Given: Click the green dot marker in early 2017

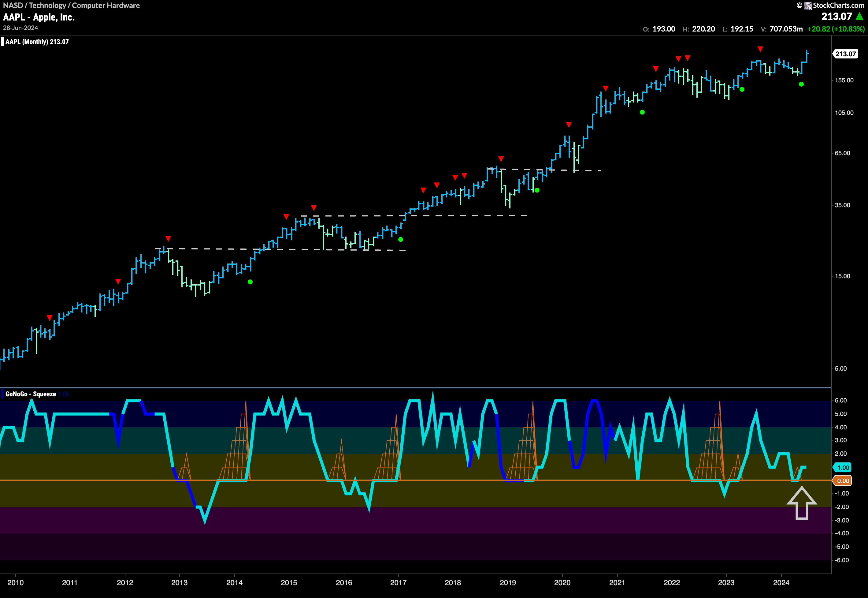Looking at the screenshot, I should pyautogui.click(x=401, y=239).
